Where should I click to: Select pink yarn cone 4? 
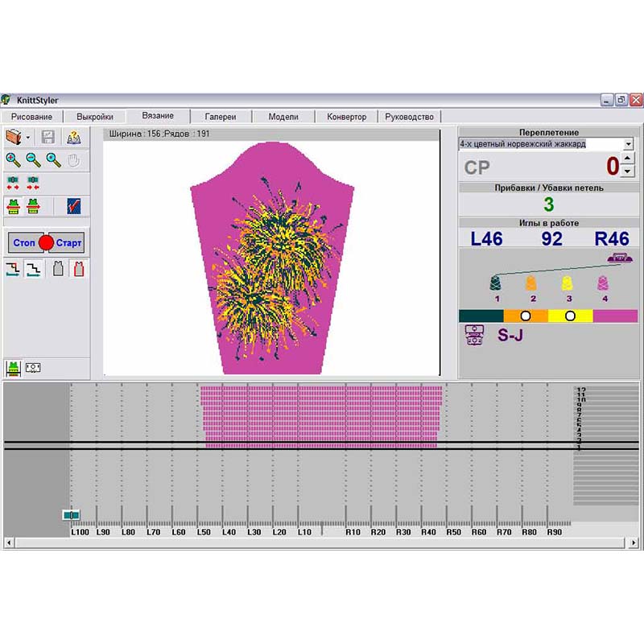(603, 283)
